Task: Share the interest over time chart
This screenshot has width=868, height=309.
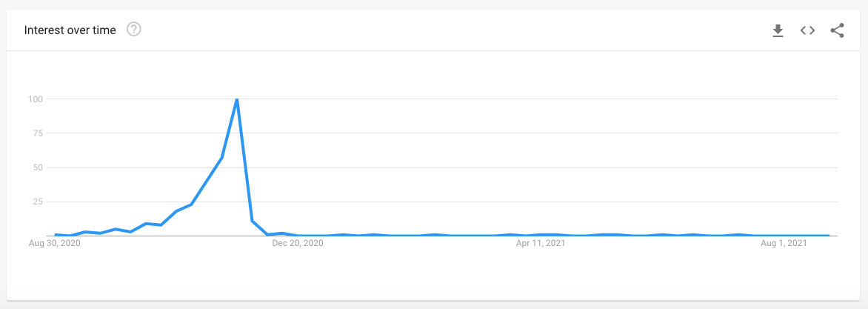Action: pos(837,30)
